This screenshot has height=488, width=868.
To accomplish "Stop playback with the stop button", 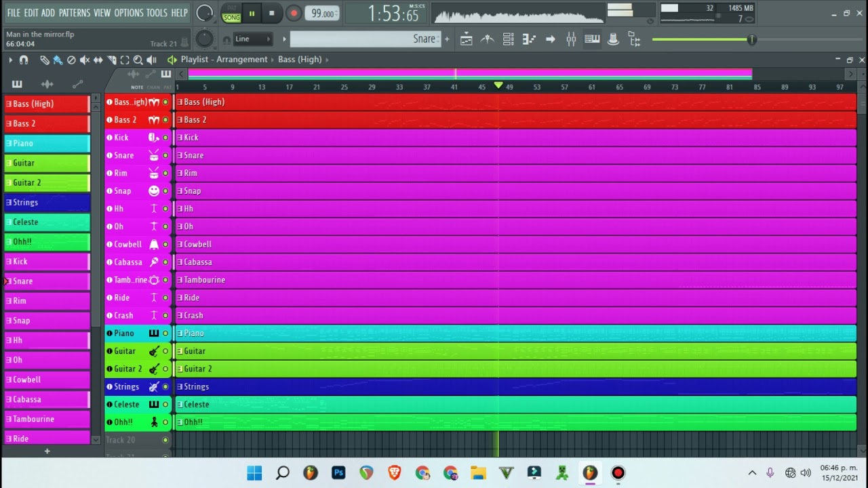I will [272, 13].
